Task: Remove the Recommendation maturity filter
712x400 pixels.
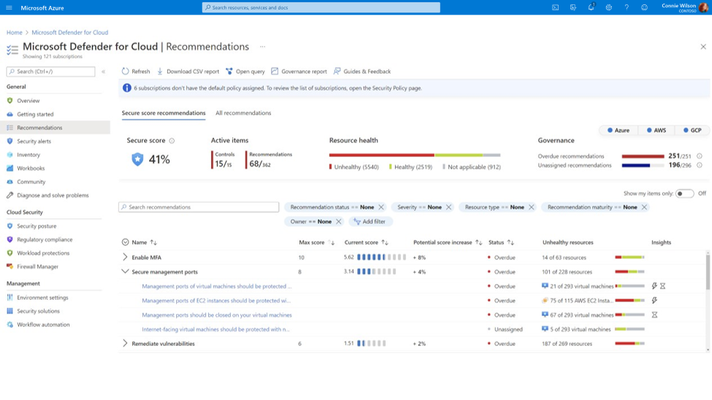Action: point(644,207)
